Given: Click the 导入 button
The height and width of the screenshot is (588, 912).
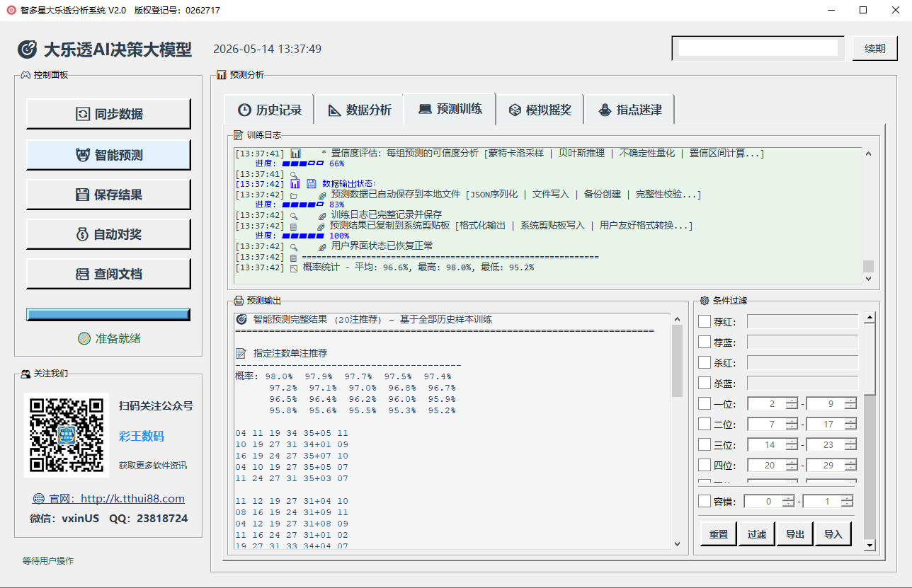Looking at the screenshot, I should (x=833, y=534).
